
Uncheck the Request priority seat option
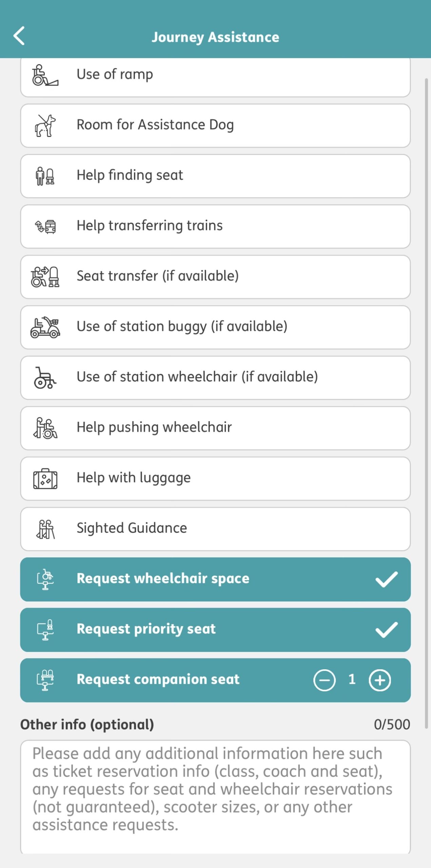[x=215, y=629]
